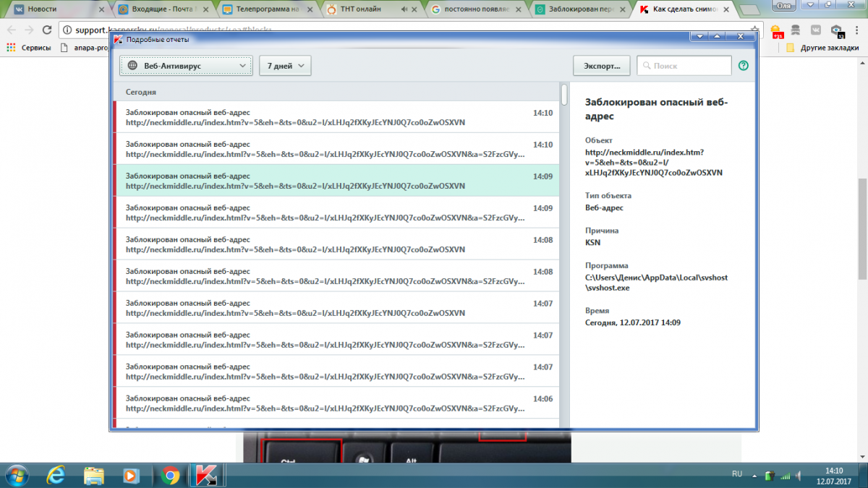This screenshot has width=868, height=488.
Task: Click the mustache-and-hat extension icon
Action: [x=796, y=30]
